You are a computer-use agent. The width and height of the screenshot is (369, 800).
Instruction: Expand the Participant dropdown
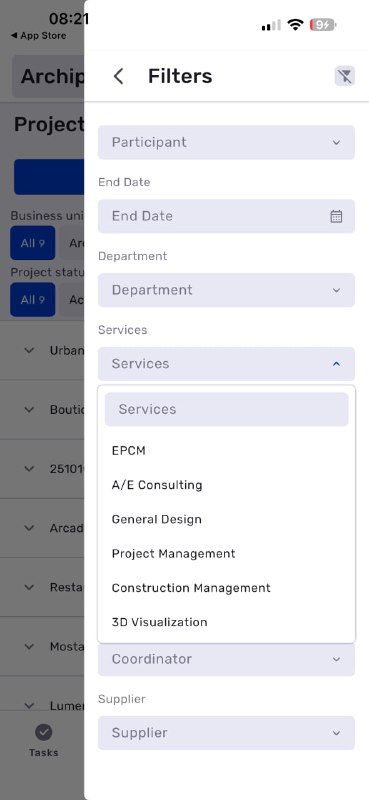coord(226,142)
